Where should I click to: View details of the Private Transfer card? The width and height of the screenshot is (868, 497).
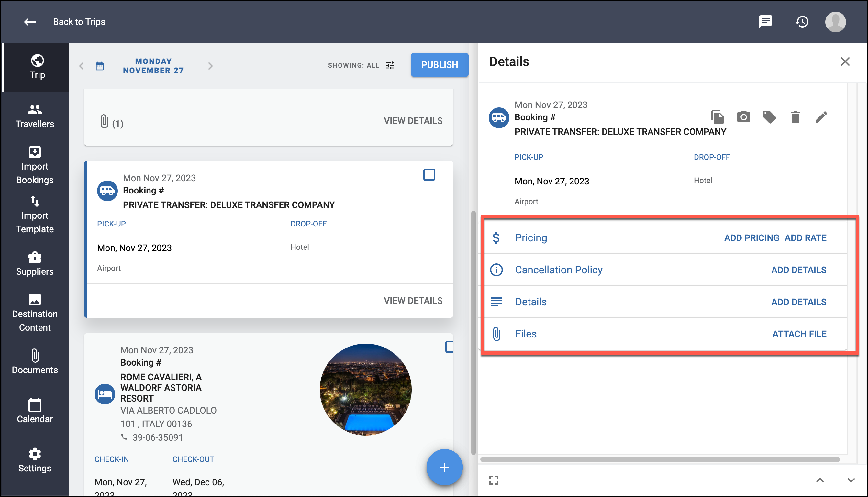413,301
